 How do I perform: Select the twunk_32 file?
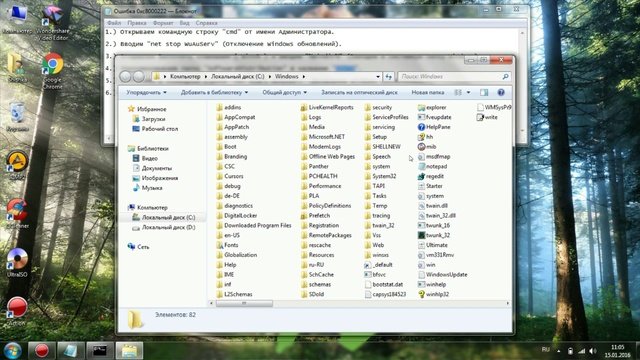pyautogui.click(x=433, y=235)
